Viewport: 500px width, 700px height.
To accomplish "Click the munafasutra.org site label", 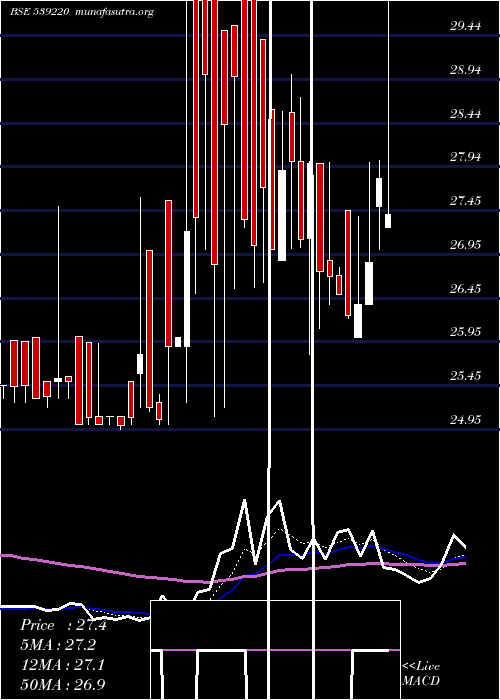I will click(115, 12).
